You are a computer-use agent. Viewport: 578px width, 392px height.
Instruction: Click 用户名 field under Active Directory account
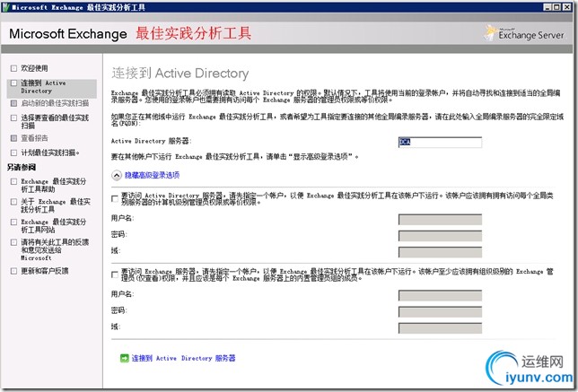coord(440,219)
